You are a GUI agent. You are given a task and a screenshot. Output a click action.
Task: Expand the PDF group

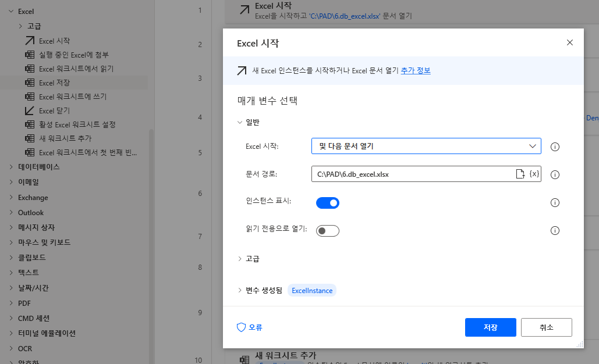pos(11,303)
